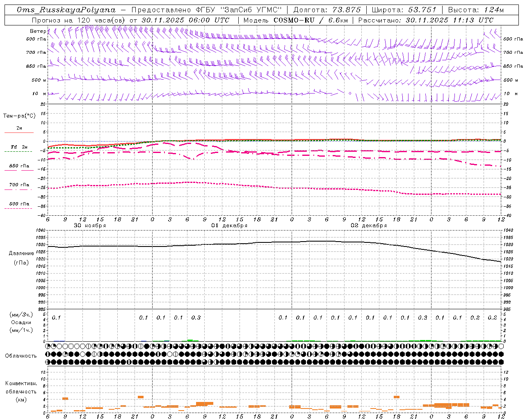Select the date label 01 декабря
Screen dimensions: 525x420
point(229,226)
